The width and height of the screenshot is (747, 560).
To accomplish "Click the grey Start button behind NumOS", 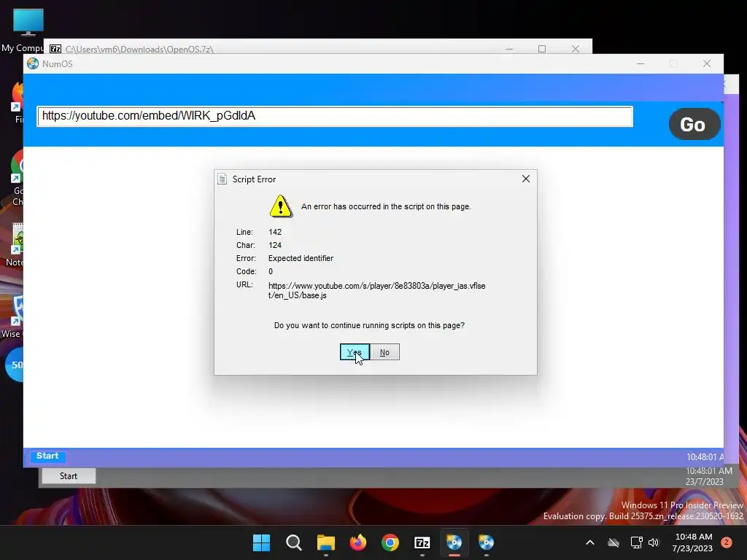I will 69,475.
